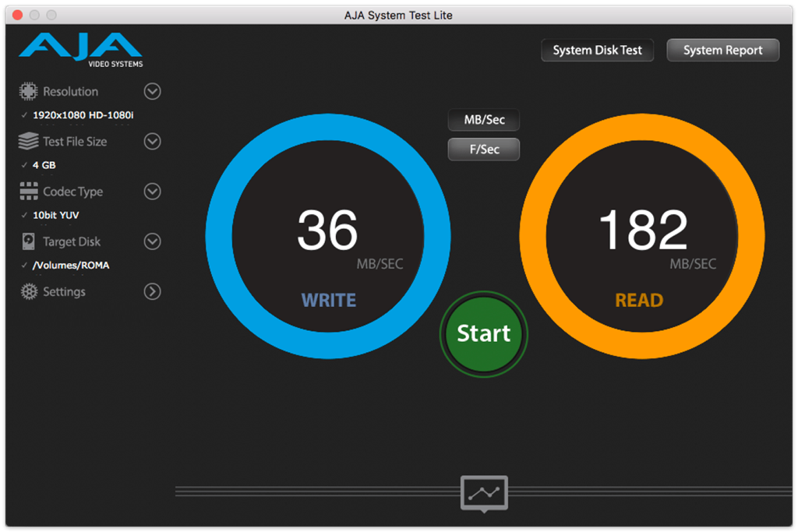Click the blue WRITE speed gauge

(x=327, y=237)
